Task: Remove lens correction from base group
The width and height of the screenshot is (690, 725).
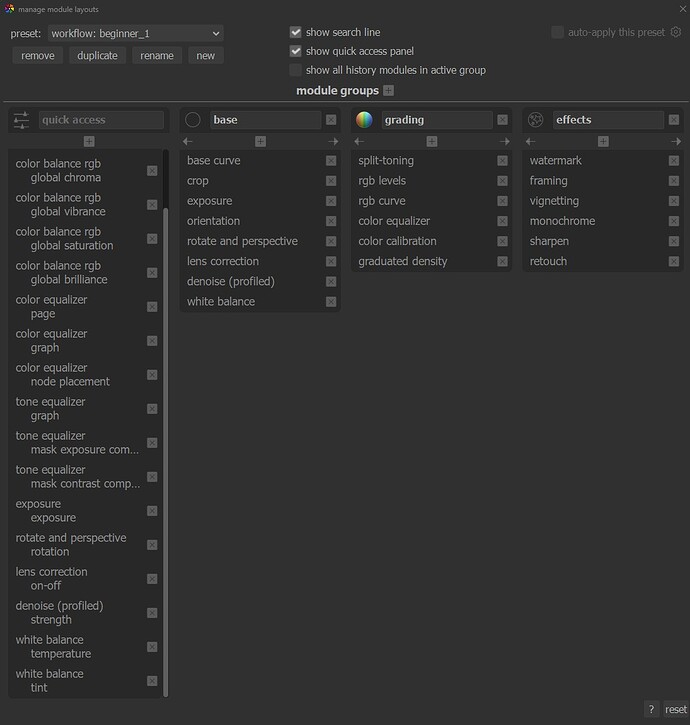Action: [331, 261]
